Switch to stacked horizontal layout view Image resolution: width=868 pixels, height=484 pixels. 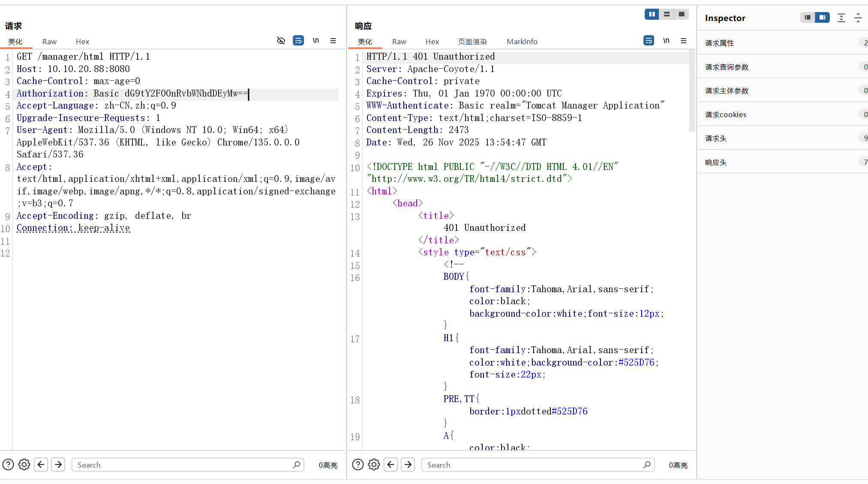tap(667, 14)
